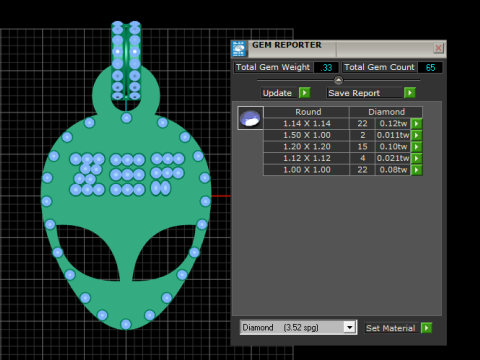480x360 pixels.
Task: Click green arrow for the 1.00 X 1.00 row
Action: click(417, 170)
